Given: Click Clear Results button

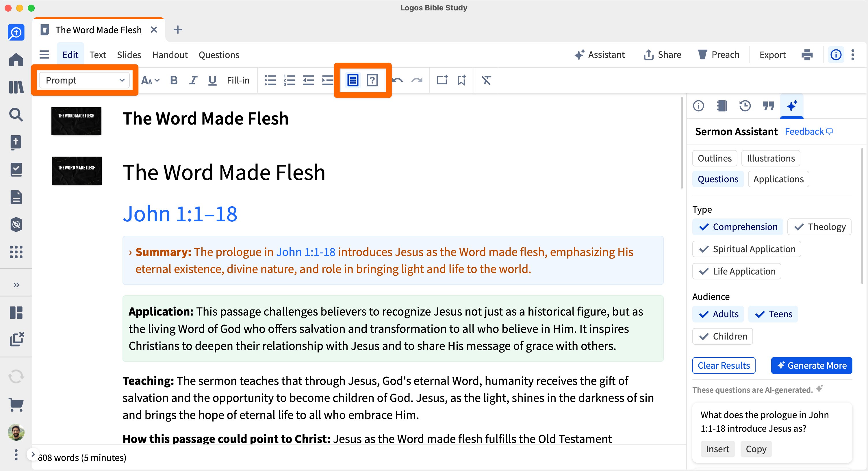Looking at the screenshot, I should click(x=724, y=365).
